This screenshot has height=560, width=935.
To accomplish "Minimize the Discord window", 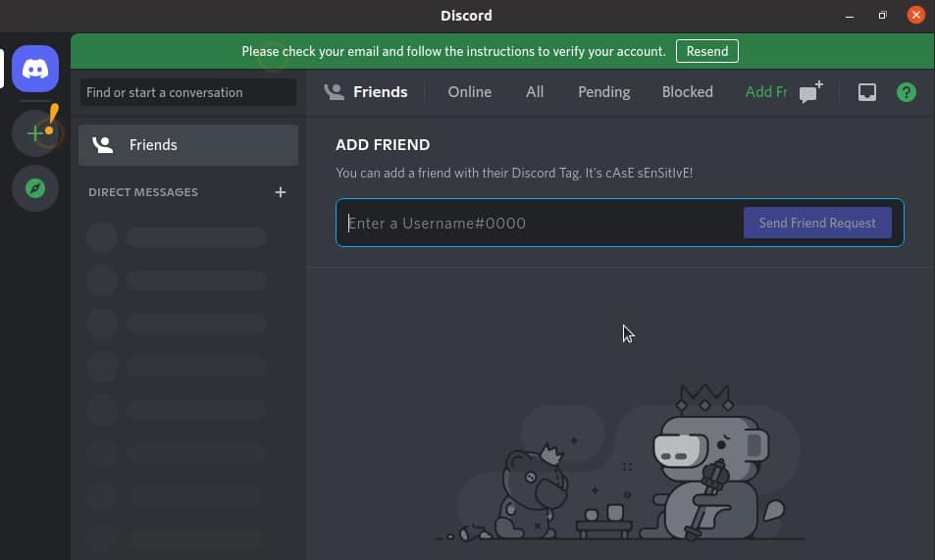I will pos(849,16).
